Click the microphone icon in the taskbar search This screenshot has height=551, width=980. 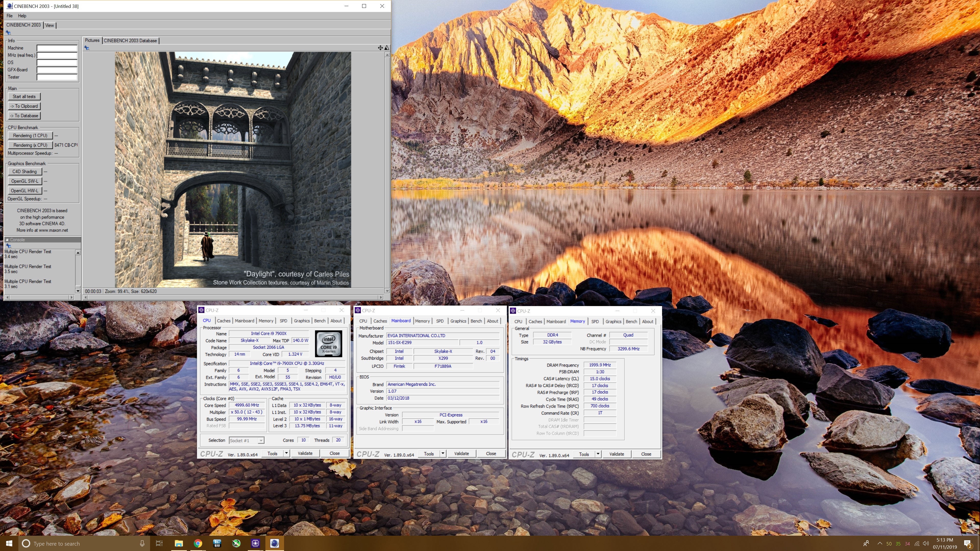(142, 543)
